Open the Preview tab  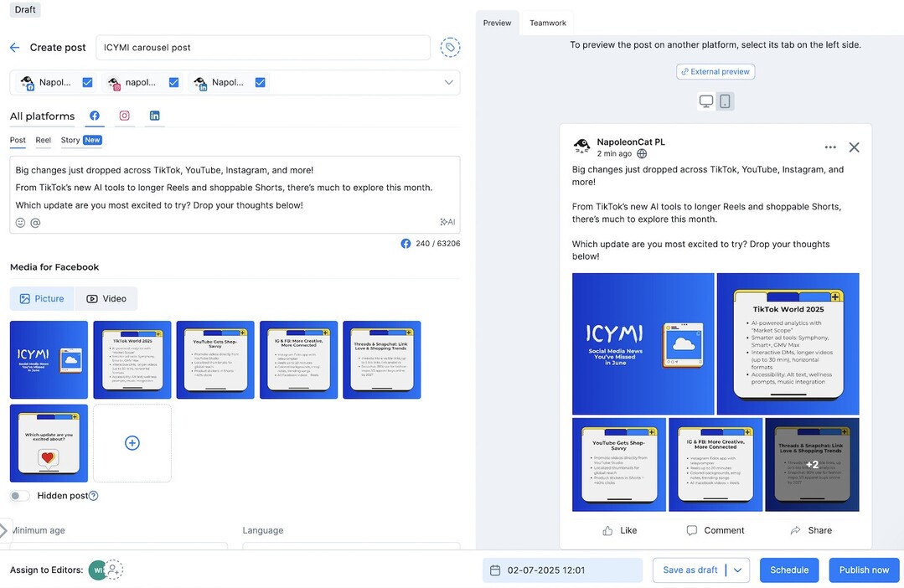497,23
